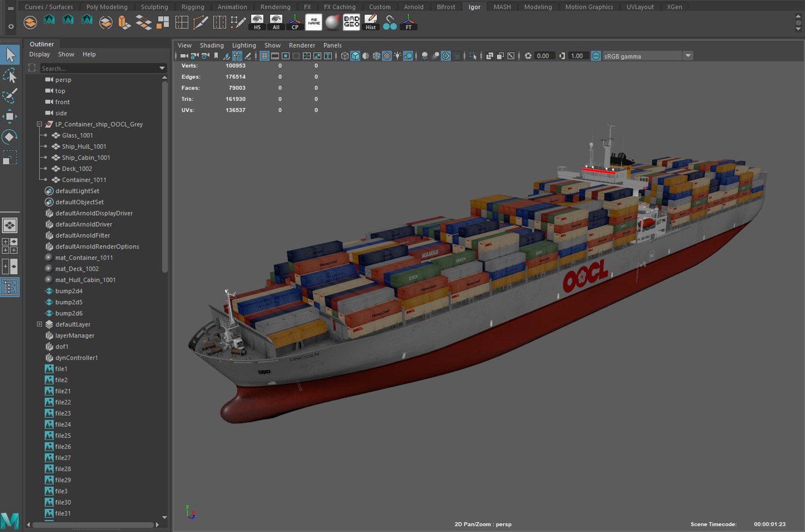Viewport: 805px width, 532px height.
Task: Select the mat_Deck_1002 material node
Action: coord(77,268)
